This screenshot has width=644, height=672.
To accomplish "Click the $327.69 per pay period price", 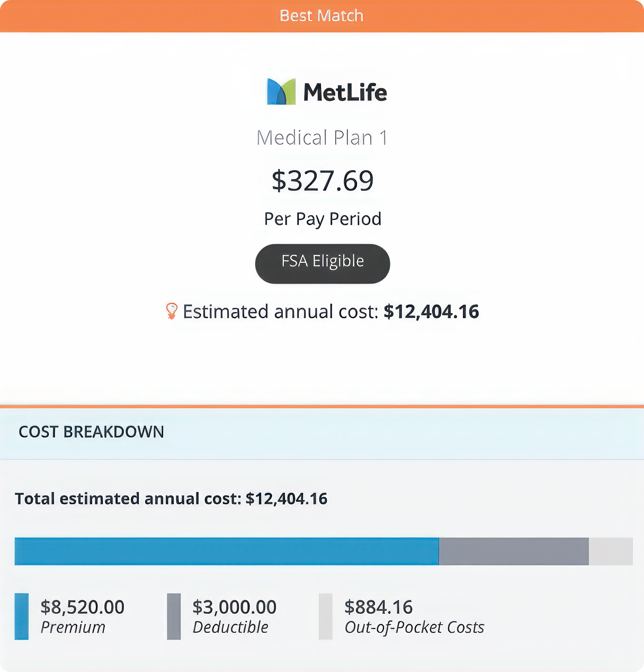I will (x=323, y=181).
